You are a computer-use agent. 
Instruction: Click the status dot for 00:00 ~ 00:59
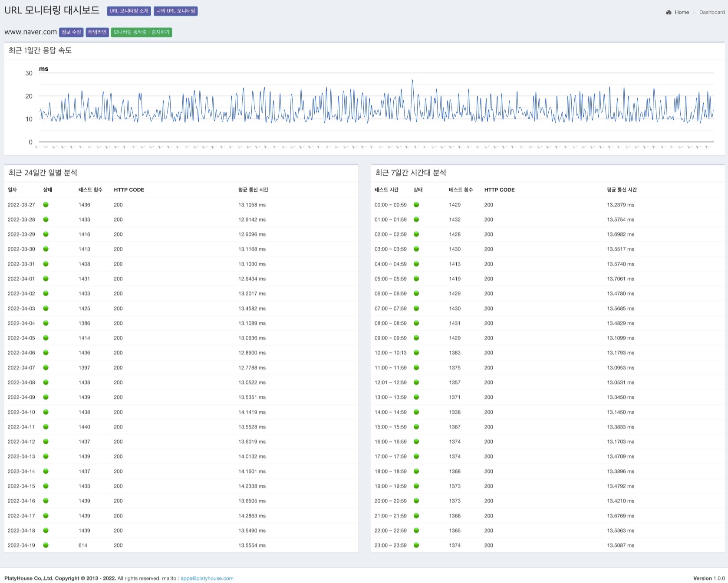point(416,205)
